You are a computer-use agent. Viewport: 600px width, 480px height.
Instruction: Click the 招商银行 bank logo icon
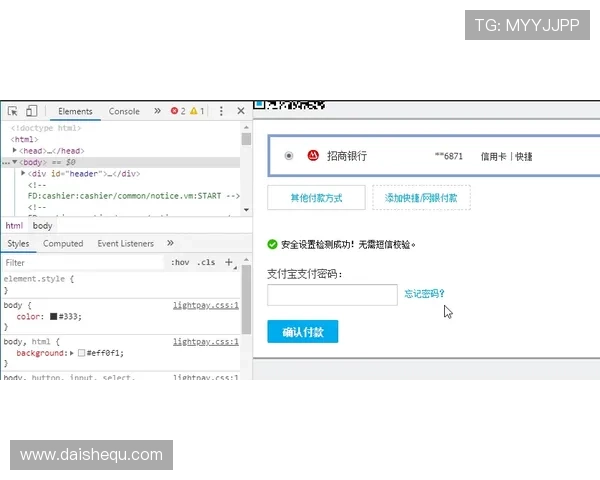pyautogui.click(x=313, y=155)
